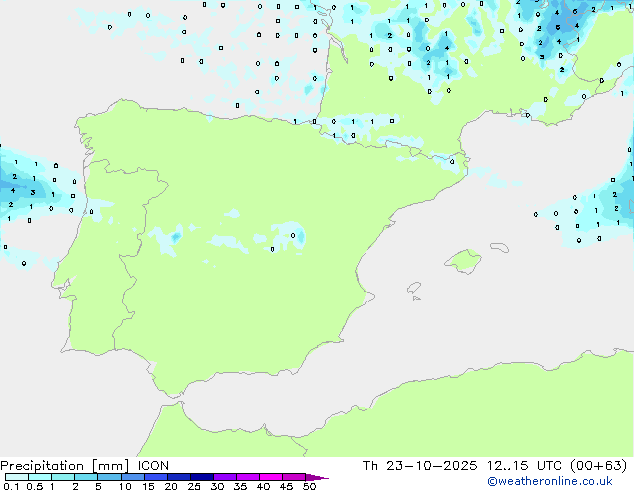Select the 15–20 mm legend swatch
634x490 pixels.
pyautogui.click(x=155, y=477)
